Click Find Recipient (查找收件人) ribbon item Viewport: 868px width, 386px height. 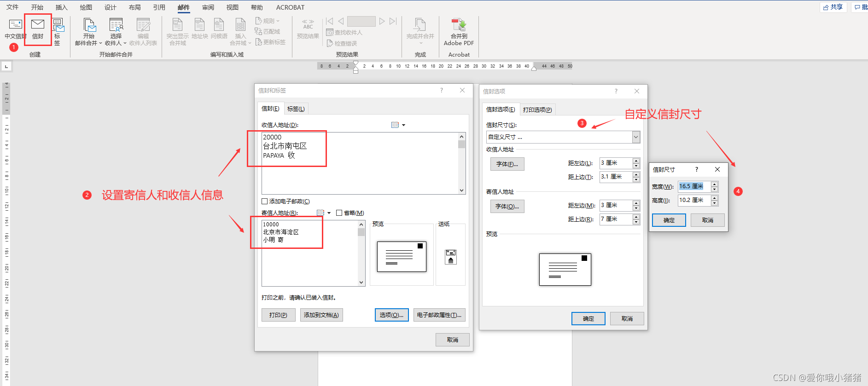(x=344, y=32)
